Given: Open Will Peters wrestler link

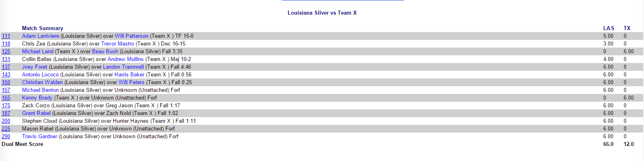Looking at the screenshot, I should tap(131, 83).
